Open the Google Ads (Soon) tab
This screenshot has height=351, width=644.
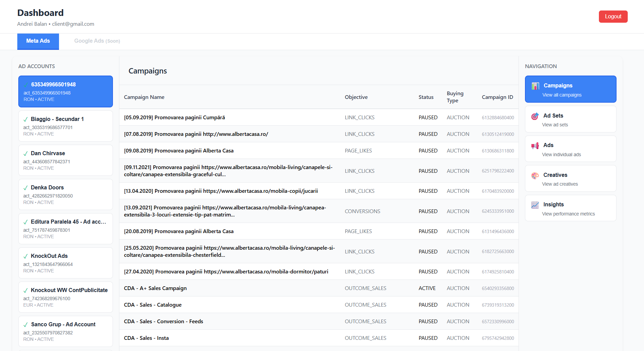(x=97, y=41)
